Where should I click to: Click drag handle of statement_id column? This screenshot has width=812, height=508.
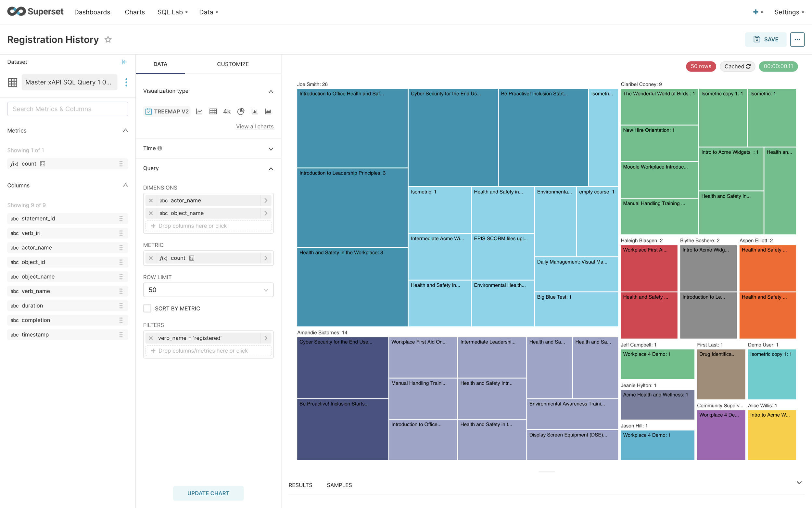(121, 219)
